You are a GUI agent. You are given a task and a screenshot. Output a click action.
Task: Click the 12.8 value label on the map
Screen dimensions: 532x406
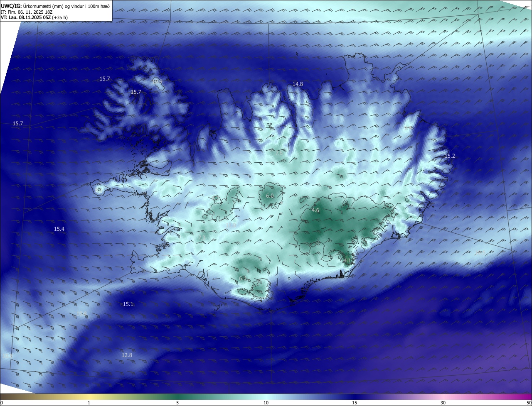[127, 355]
